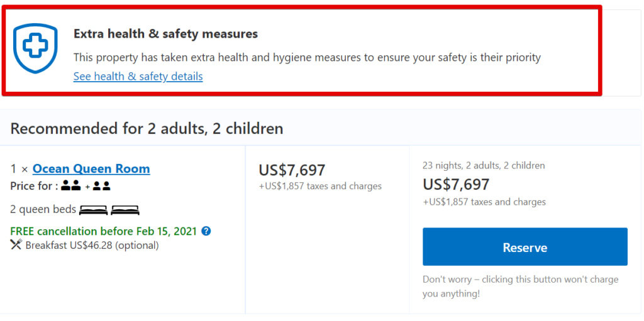Click the two children occupancy icon
Image resolution: width=644 pixels, height=321 pixels.
101,186
